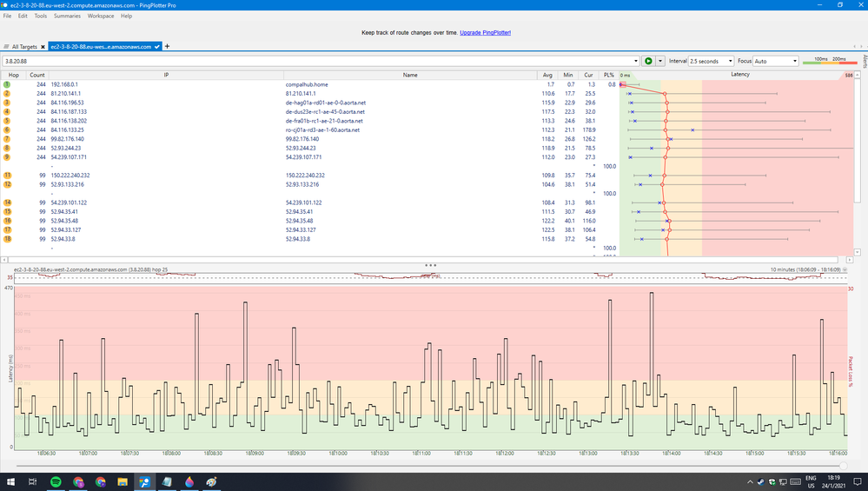The width and height of the screenshot is (868, 491).
Task: Open the Alerts side panel
Action: [x=864, y=61]
